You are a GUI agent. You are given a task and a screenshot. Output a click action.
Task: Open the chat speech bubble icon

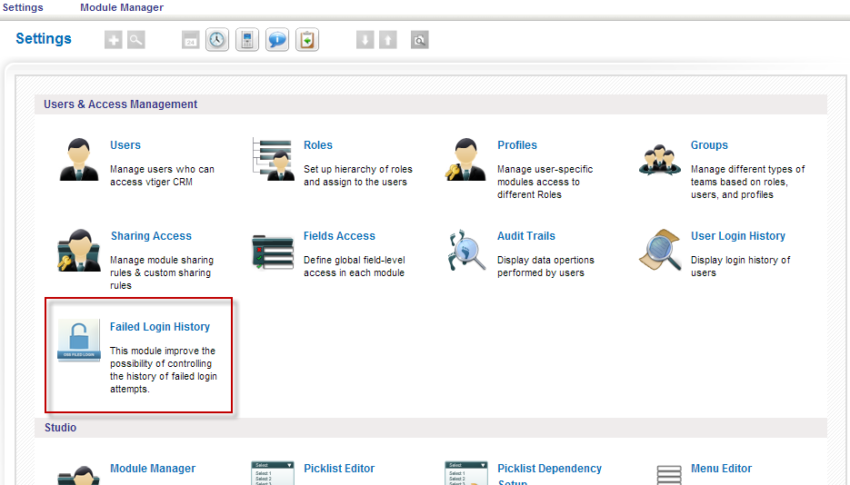(277, 40)
